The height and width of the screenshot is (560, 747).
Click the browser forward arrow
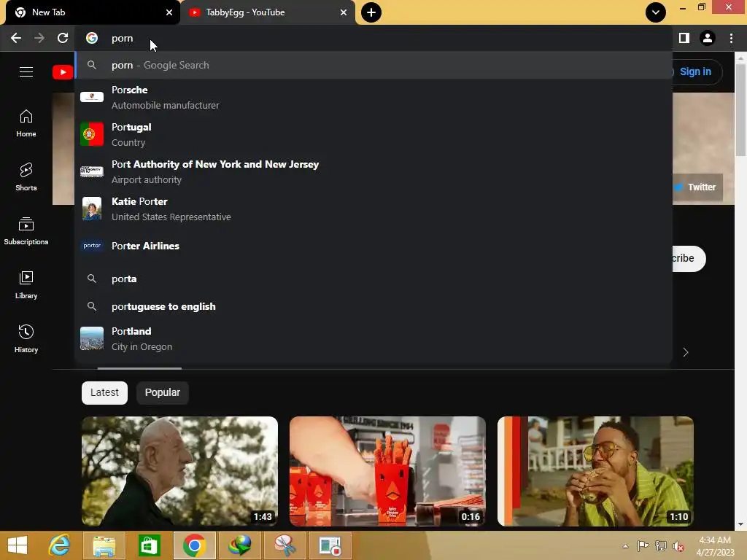39,38
